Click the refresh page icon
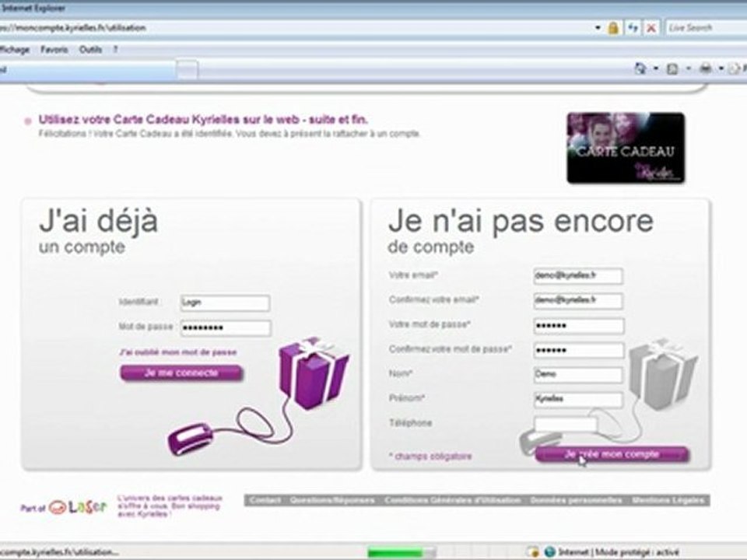Image resolution: width=747 pixels, height=560 pixels. 632,28
